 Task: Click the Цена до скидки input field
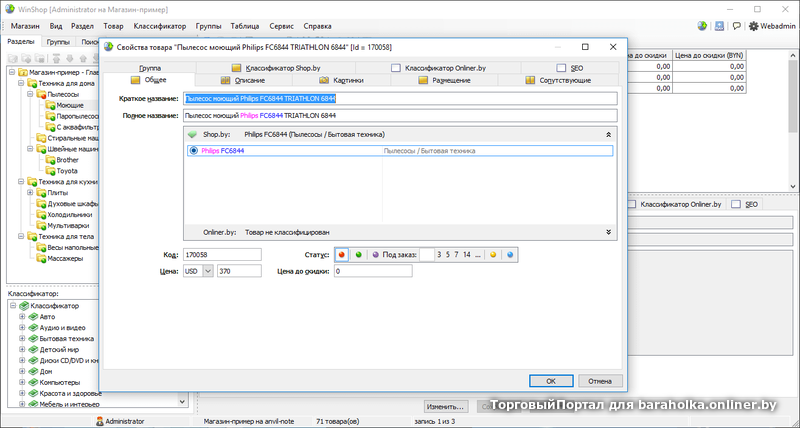point(373,271)
